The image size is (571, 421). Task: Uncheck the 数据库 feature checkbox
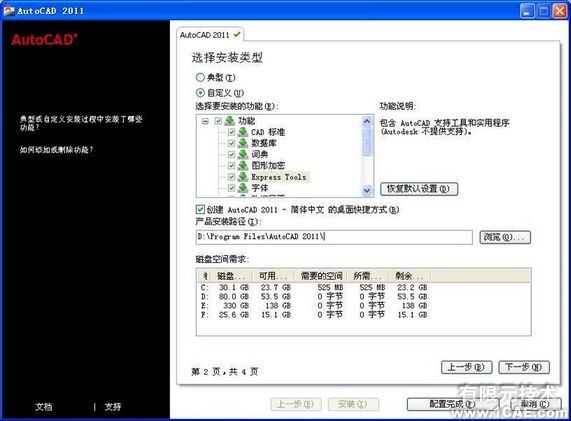[x=231, y=143]
